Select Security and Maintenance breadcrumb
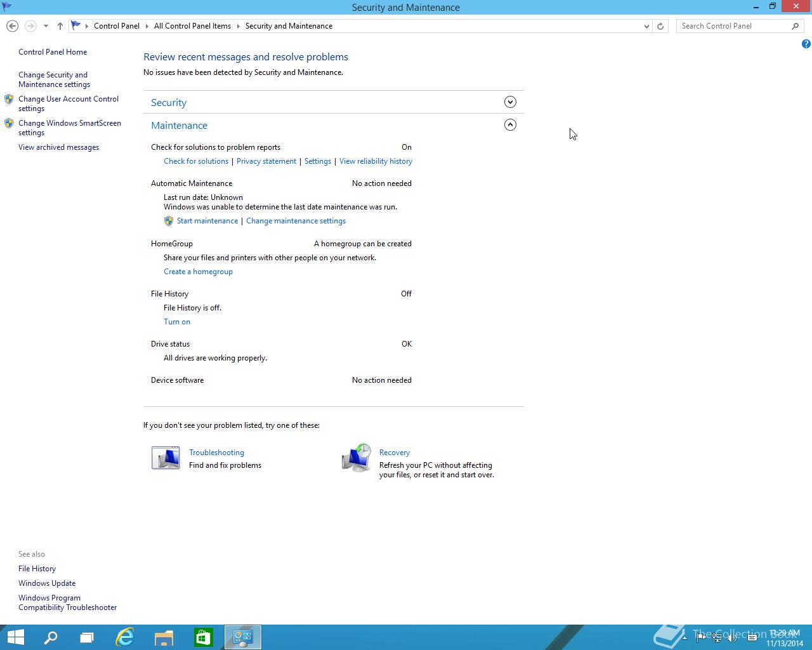Image resolution: width=812 pixels, height=650 pixels. [289, 26]
